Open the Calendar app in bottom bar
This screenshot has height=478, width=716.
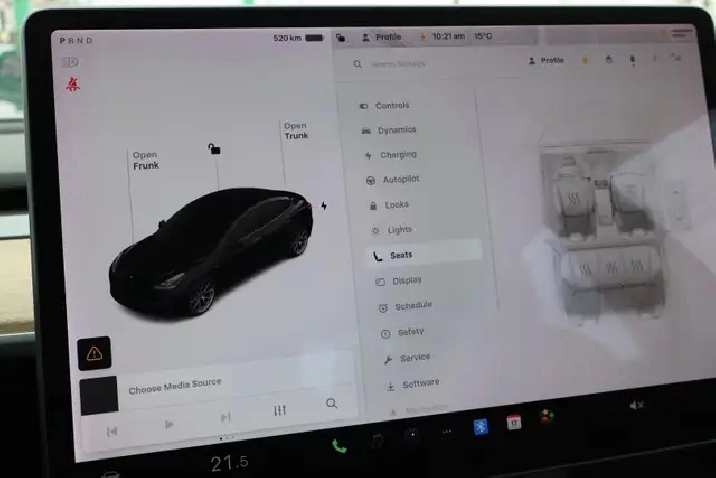(514, 423)
